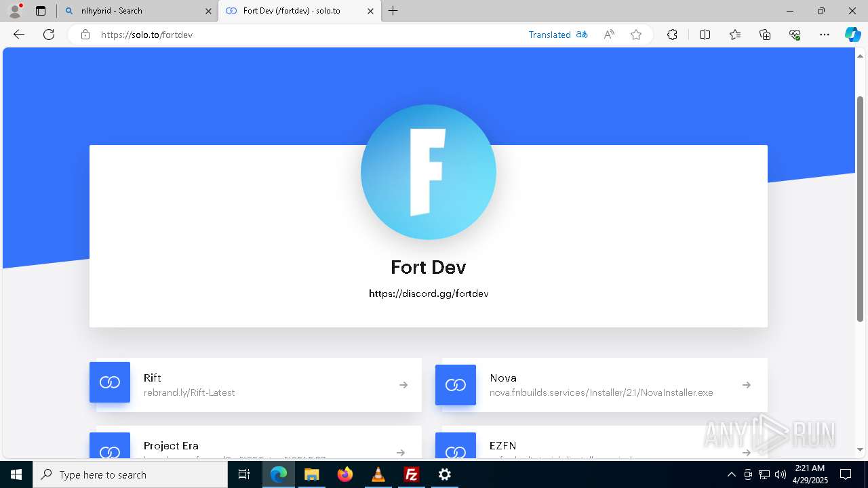Click the Nova card link icon
This screenshot has width=868, height=488.
456,385
